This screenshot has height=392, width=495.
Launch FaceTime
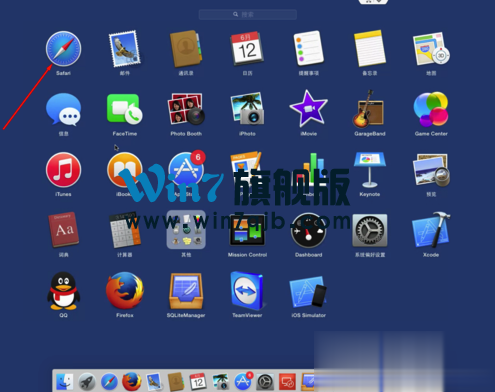point(124,109)
